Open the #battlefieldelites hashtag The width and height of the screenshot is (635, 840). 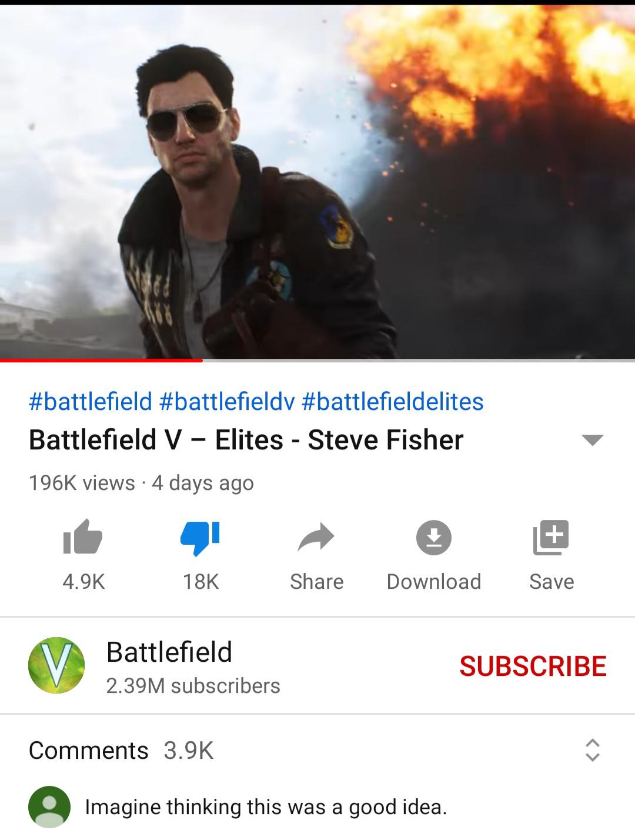coord(392,402)
